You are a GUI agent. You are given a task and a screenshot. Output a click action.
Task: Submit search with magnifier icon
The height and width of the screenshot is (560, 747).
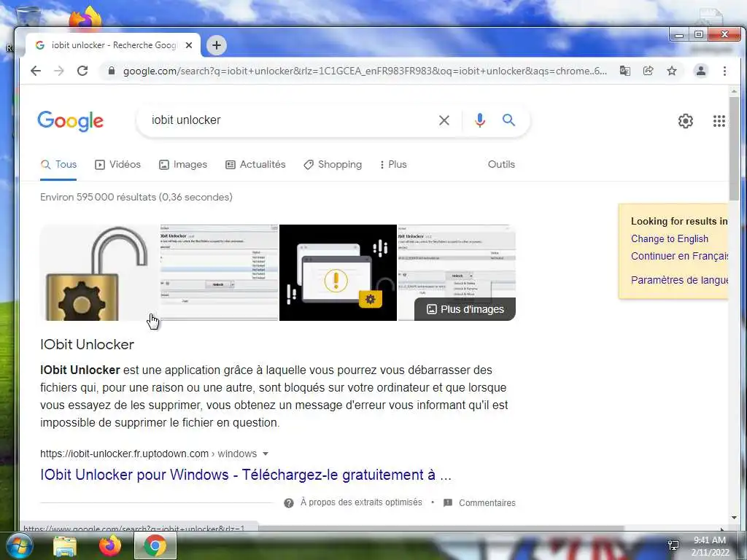point(508,120)
